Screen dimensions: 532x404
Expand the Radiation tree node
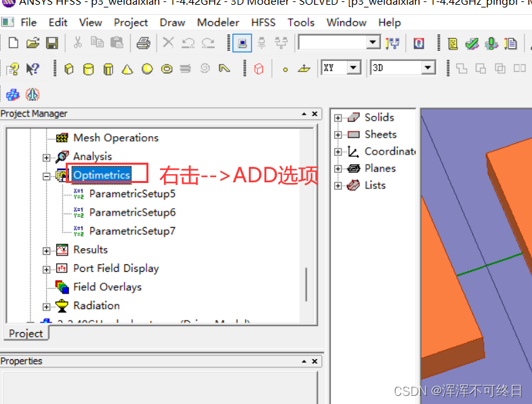click(47, 307)
